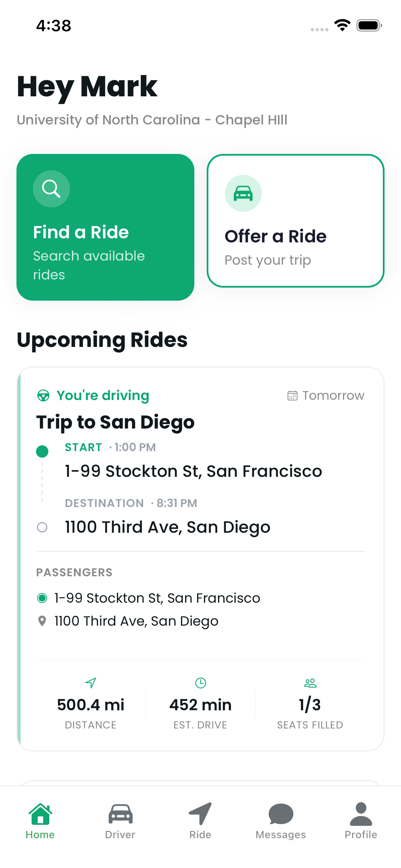
Task: Open the Trip to San Diego title
Action: [x=116, y=422]
